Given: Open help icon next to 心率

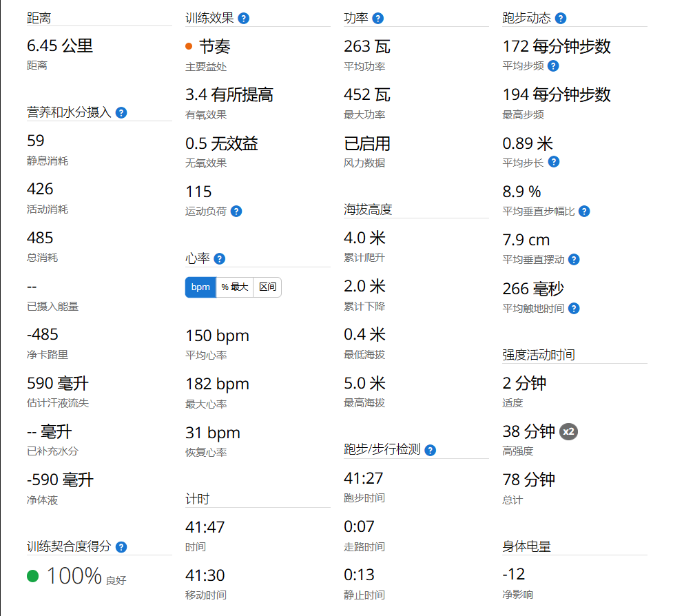Looking at the screenshot, I should click(x=220, y=259).
